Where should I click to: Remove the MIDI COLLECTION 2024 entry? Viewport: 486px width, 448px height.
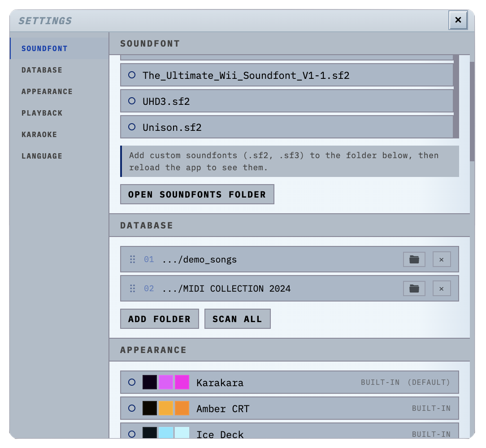[442, 289]
